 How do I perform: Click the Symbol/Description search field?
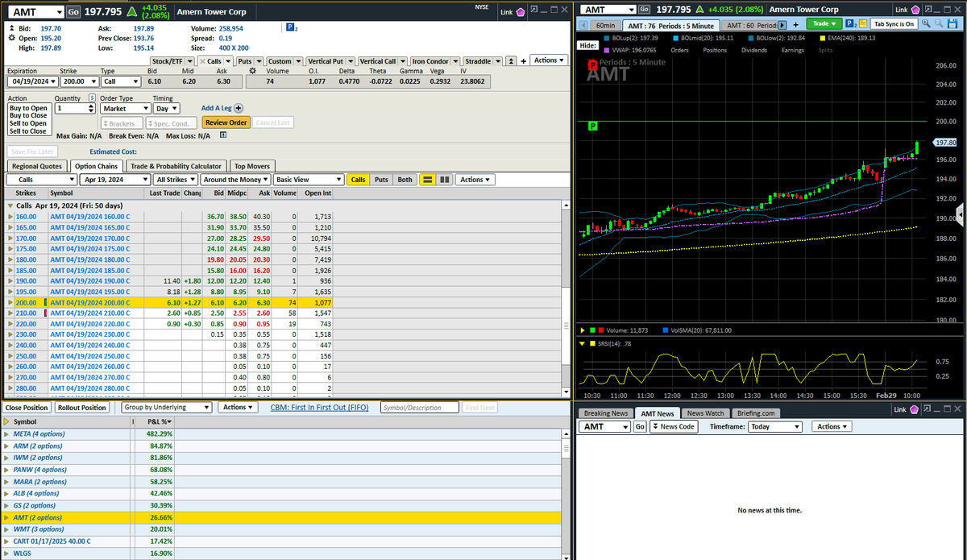(420, 408)
